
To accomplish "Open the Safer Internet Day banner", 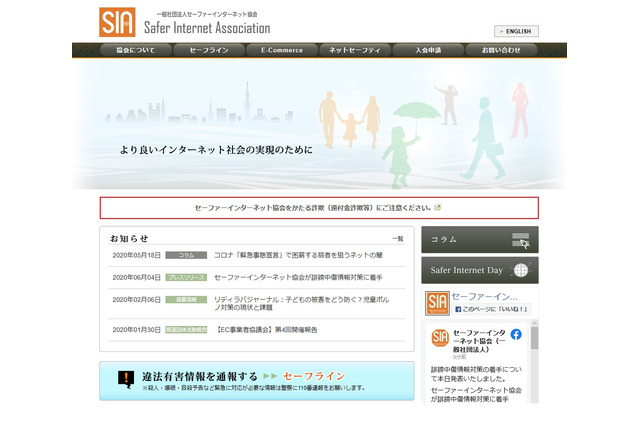I will click(x=480, y=270).
